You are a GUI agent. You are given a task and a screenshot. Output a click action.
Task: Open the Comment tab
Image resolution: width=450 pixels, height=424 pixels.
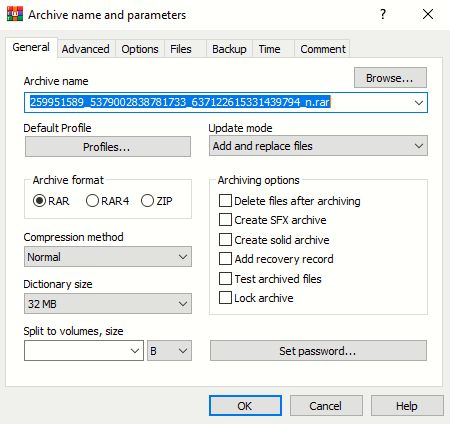coord(323,49)
